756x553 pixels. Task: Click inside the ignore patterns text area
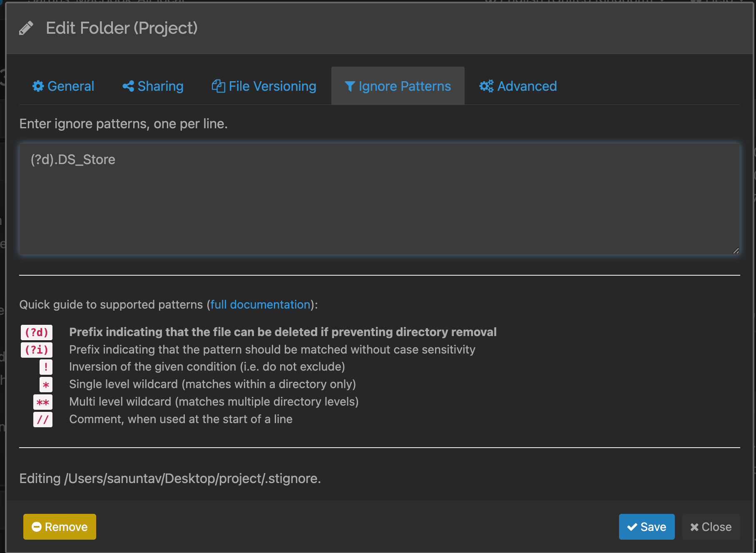tap(379, 200)
